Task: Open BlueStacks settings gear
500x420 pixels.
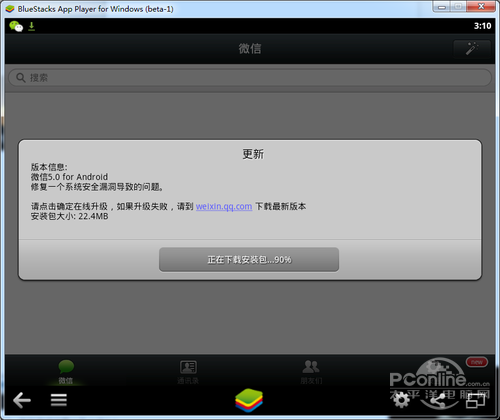Action: (401, 400)
